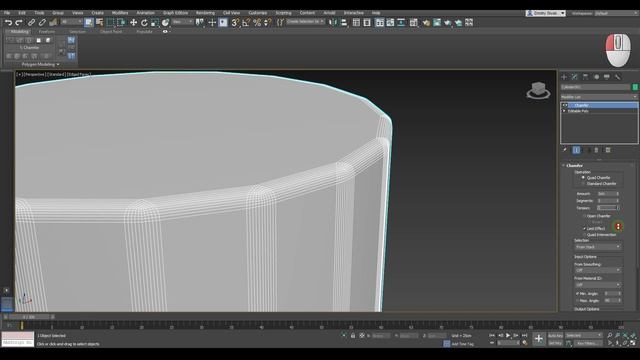Image resolution: width=640 pixels, height=360 pixels.
Task: Turn on the Percent Snap toggle
Action: pos(257,23)
